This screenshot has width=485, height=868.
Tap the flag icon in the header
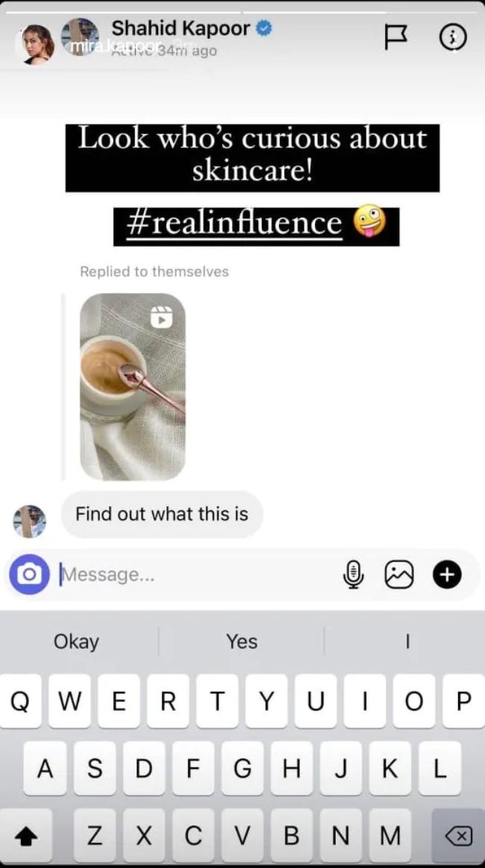[x=396, y=37]
